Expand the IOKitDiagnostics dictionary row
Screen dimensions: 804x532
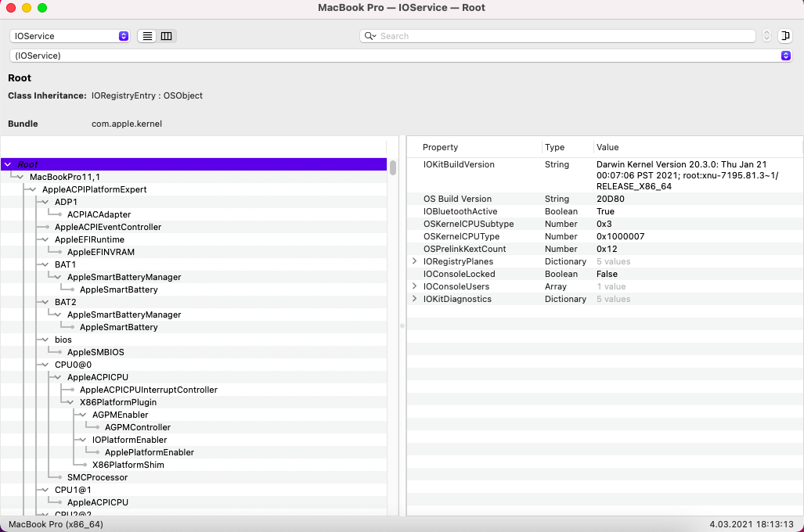(x=415, y=299)
